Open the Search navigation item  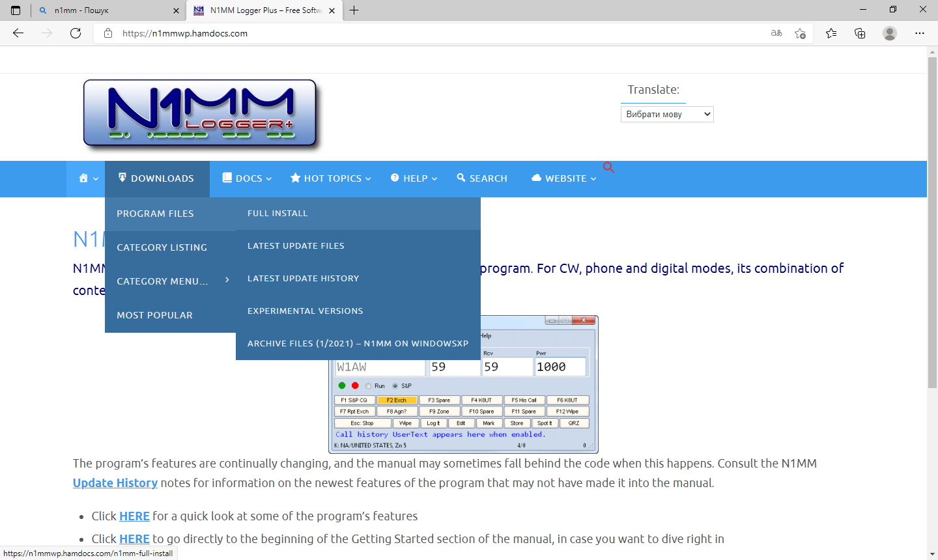tap(482, 178)
